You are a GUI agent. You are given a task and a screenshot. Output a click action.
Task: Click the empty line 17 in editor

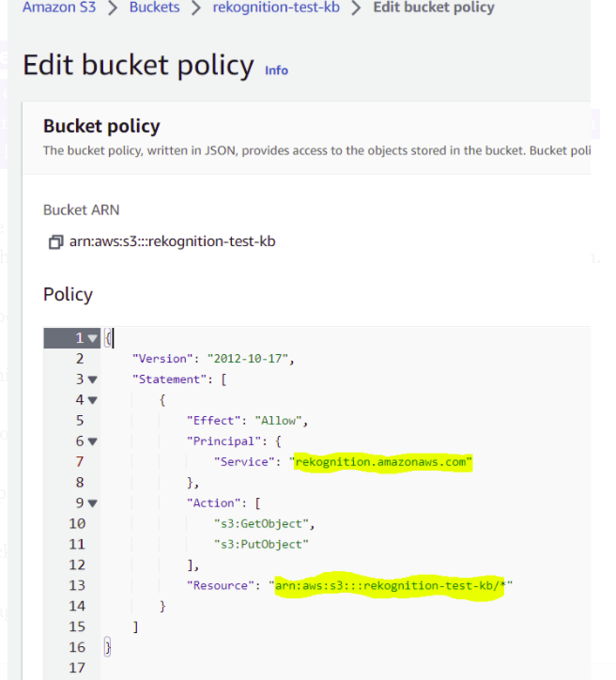pos(282,668)
